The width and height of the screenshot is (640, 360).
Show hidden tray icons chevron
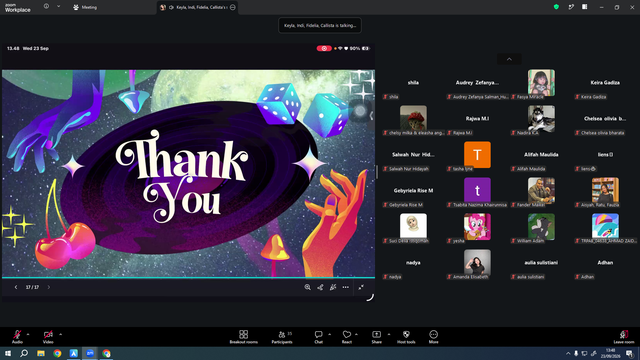pos(568,353)
